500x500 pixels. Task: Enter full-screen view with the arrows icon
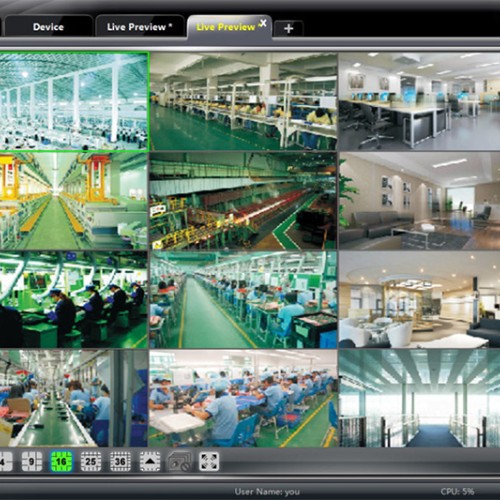coord(209,462)
